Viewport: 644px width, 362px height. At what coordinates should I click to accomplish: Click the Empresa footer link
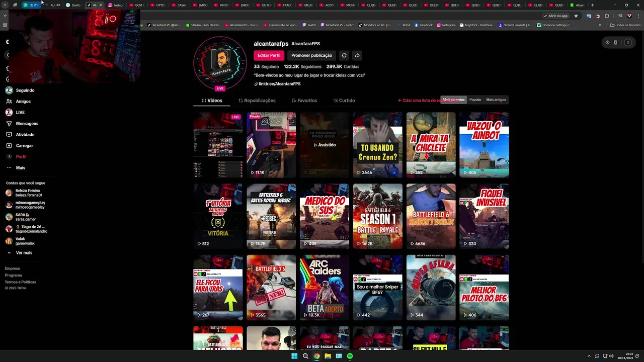pos(13,268)
